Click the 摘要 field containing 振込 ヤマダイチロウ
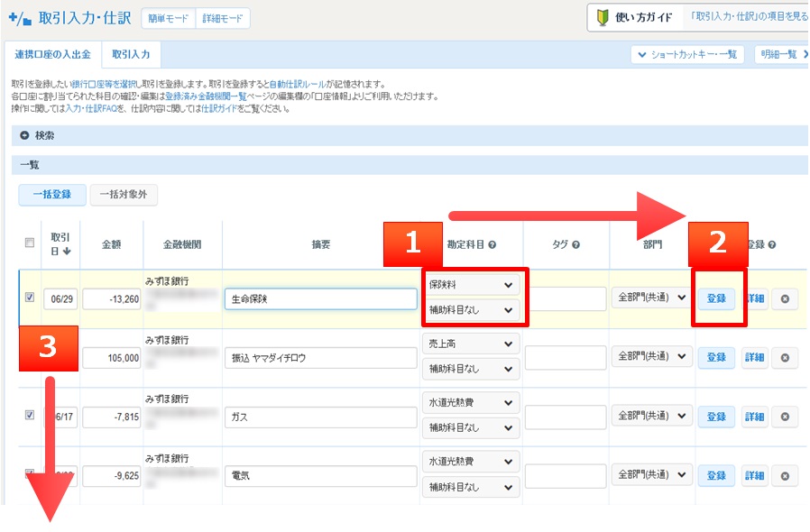Image resolution: width=810 pixels, height=532 pixels. point(320,357)
